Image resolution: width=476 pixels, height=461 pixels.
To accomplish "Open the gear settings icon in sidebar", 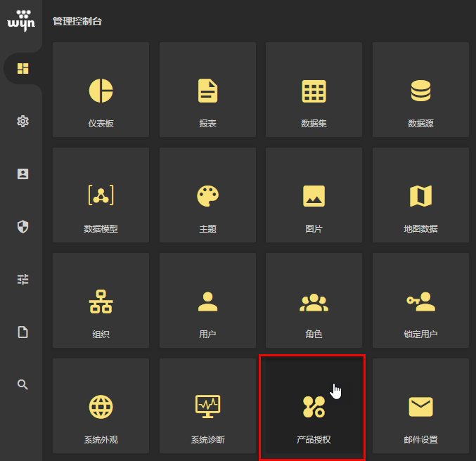I will (22, 122).
